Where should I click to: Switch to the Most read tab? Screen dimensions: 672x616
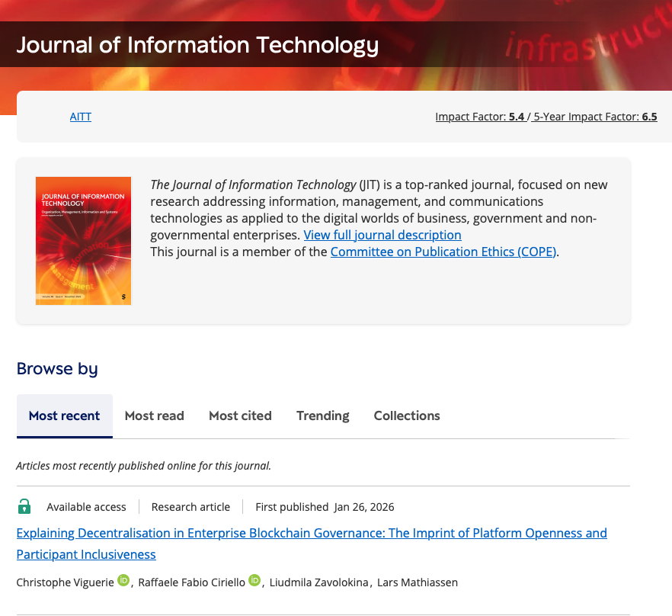point(154,416)
